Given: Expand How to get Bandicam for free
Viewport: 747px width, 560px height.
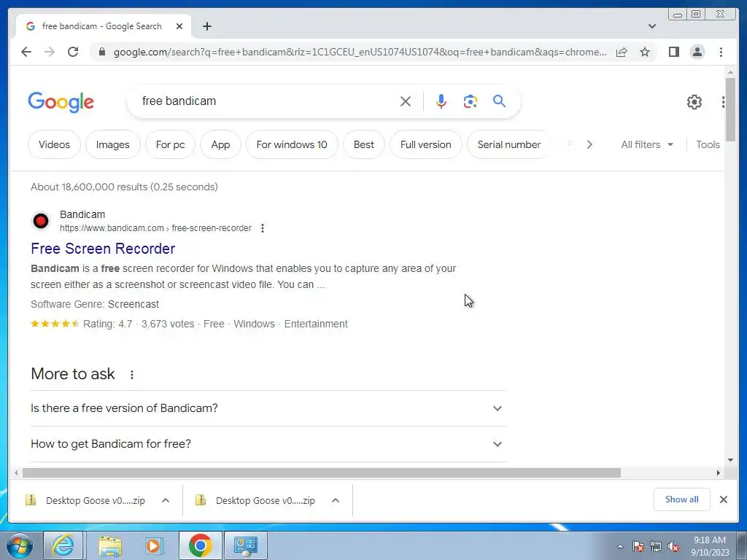Looking at the screenshot, I should 268,444.
